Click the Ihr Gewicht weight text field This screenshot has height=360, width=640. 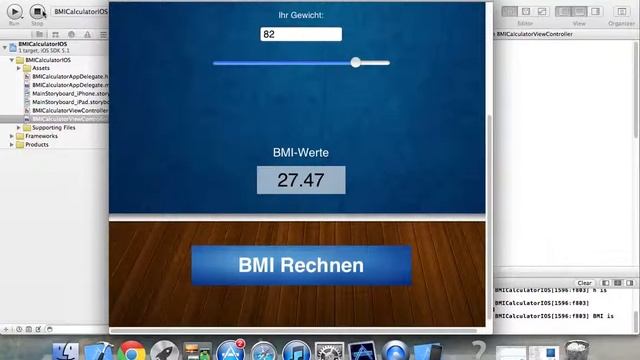(301, 34)
